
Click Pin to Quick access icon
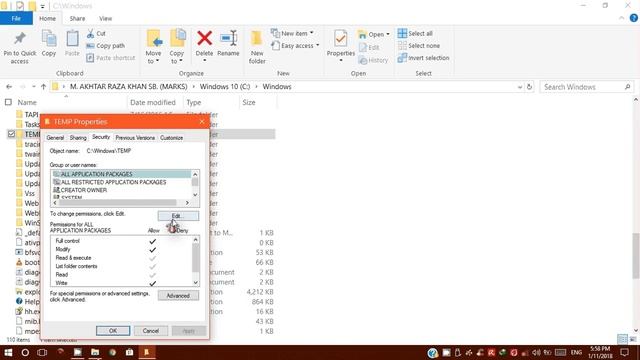coord(19,39)
